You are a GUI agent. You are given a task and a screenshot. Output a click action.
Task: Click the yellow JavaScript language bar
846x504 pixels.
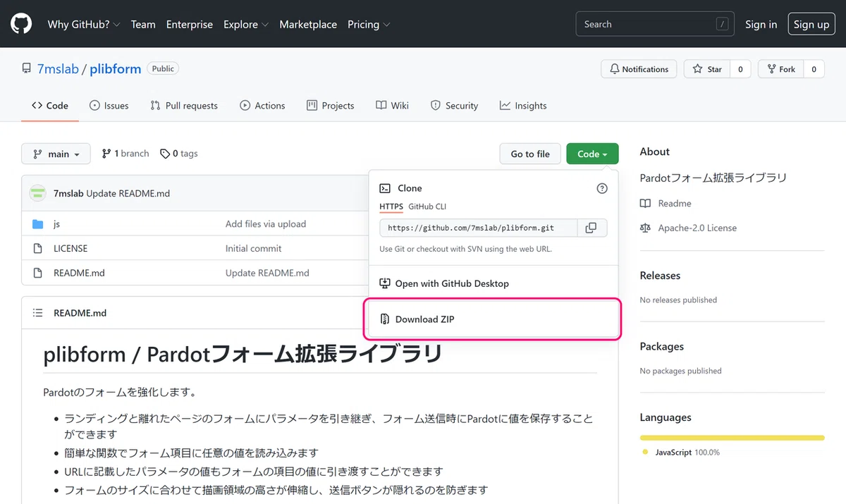732,438
